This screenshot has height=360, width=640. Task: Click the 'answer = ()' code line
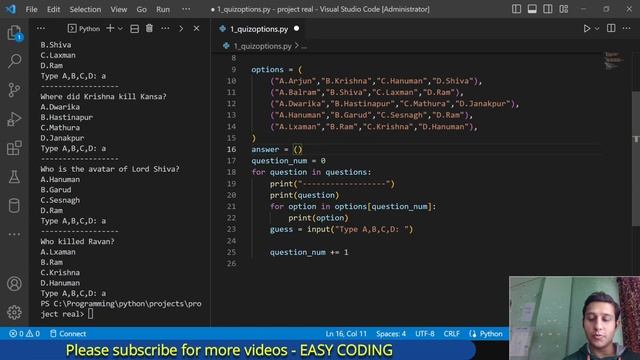click(277, 149)
